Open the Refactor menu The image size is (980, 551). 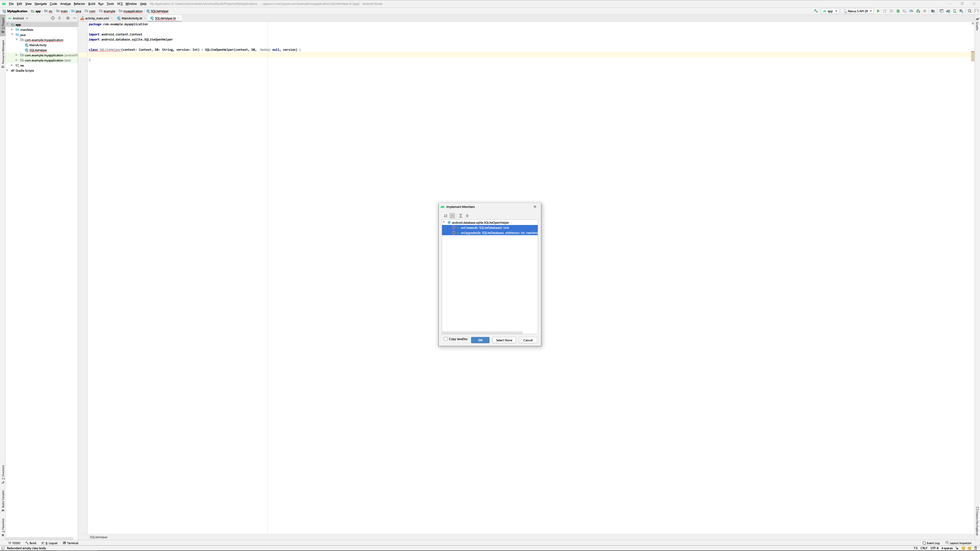click(x=79, y=4)
